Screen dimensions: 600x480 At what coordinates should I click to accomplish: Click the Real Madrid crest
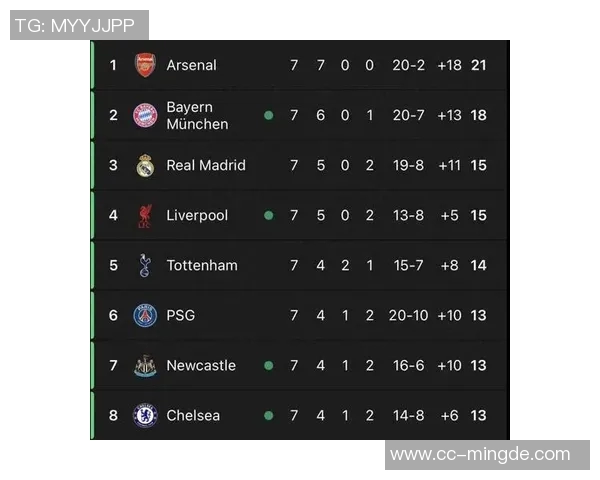pos(145,165)
